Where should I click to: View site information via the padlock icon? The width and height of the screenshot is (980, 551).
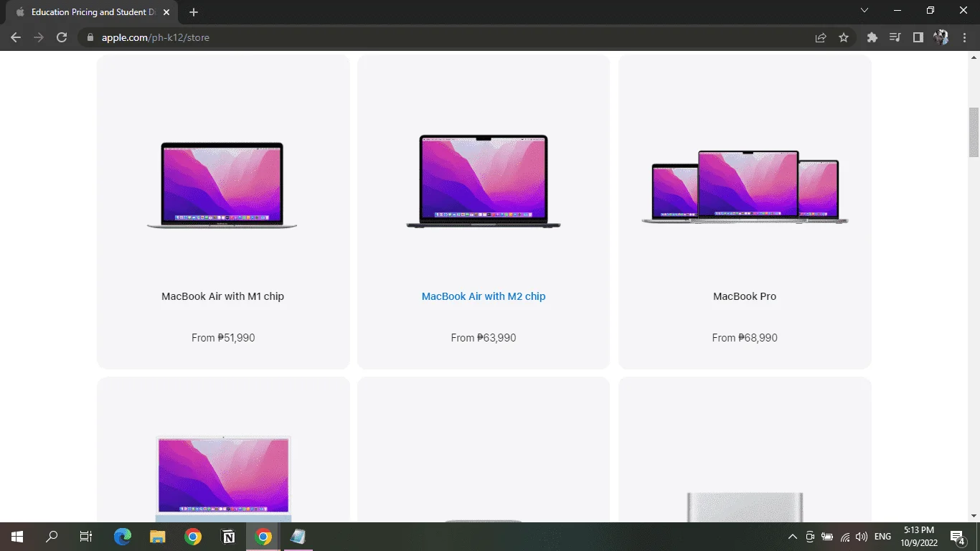click(x=90, y=37)
